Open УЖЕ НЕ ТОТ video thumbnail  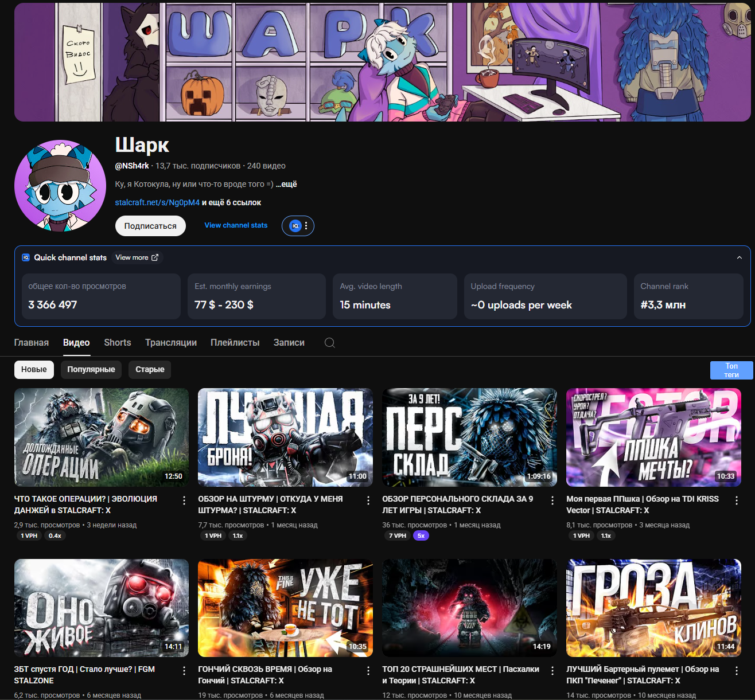click(285, 608)
